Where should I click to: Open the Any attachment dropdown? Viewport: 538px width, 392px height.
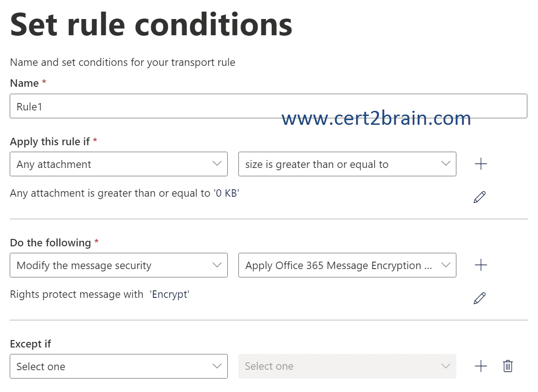(119, 164)
